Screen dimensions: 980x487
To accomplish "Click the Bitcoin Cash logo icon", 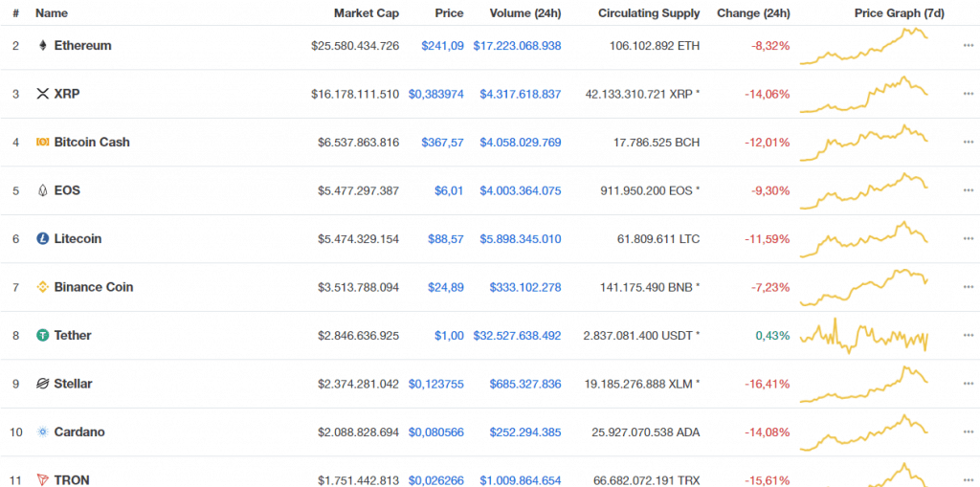I will pyautogui.click(x=42, y=142).
